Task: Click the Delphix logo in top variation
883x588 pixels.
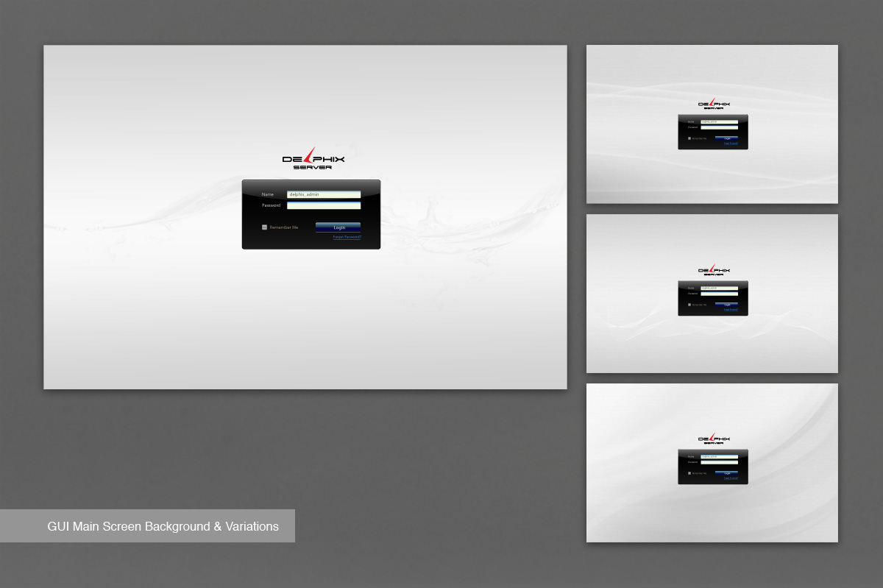Action: tap(714, 104)
